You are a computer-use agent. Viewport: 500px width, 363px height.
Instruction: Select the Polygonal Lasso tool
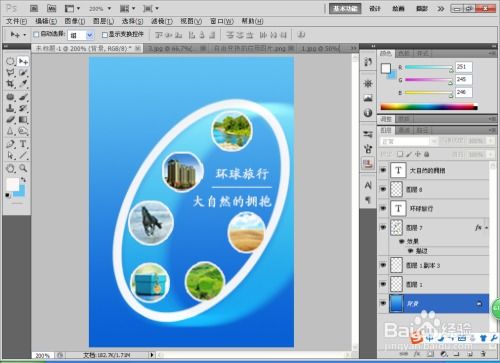point(10,72)
